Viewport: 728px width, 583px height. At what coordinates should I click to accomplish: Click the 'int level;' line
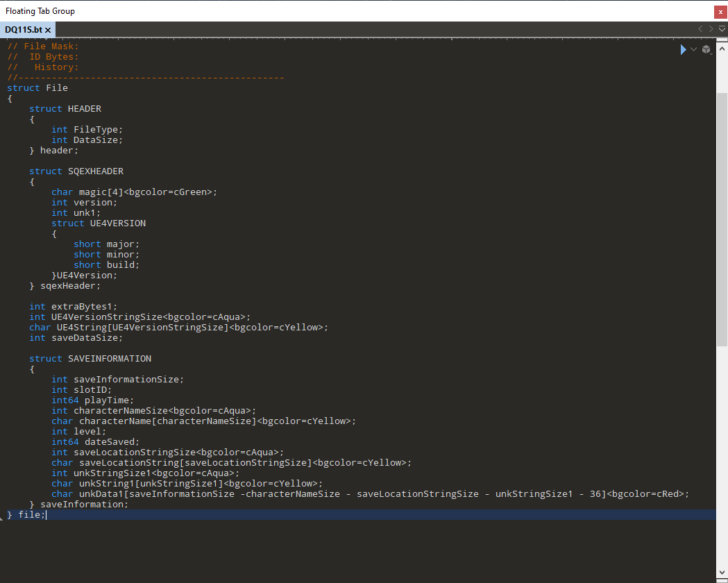click(x=78, y=431)
